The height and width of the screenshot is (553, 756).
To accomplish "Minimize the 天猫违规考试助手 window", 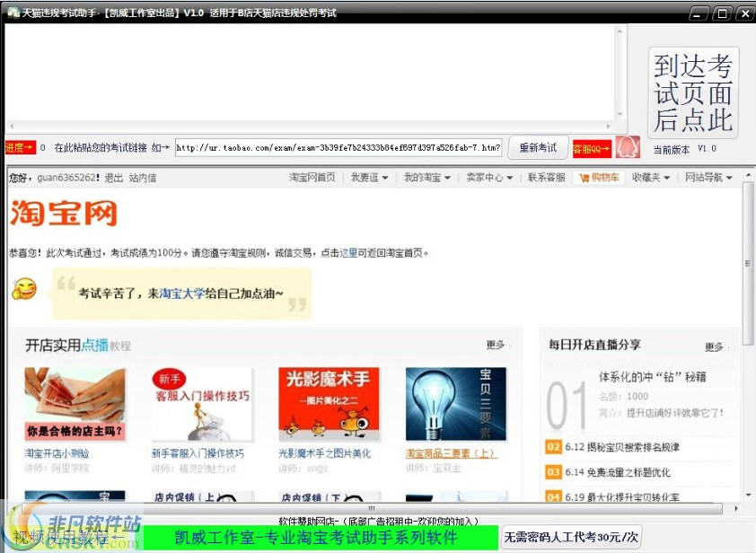I will pos(699,13).
